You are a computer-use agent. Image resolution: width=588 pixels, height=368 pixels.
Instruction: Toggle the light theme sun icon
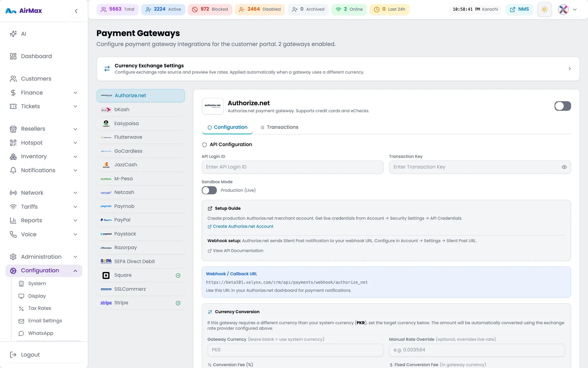pos(544,10)
